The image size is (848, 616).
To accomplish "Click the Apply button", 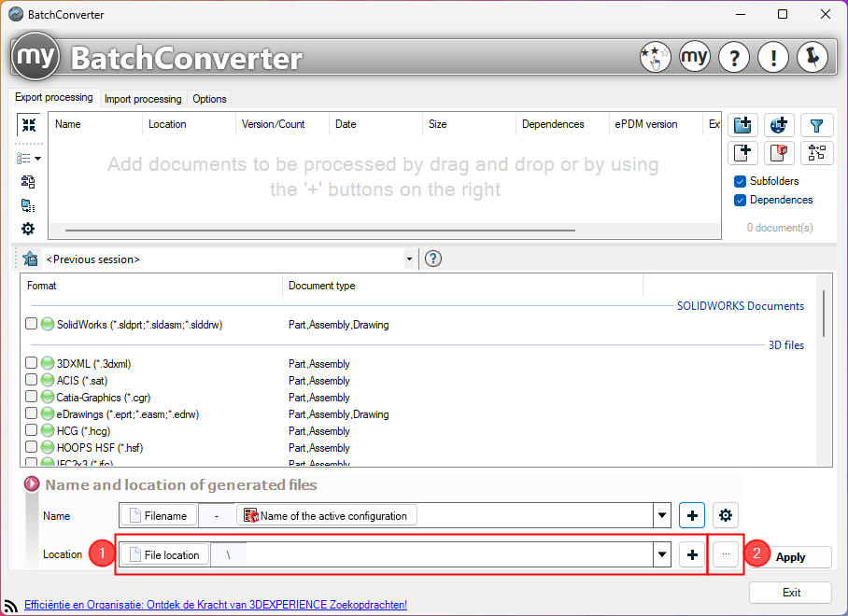I will [x=791, y=557].
